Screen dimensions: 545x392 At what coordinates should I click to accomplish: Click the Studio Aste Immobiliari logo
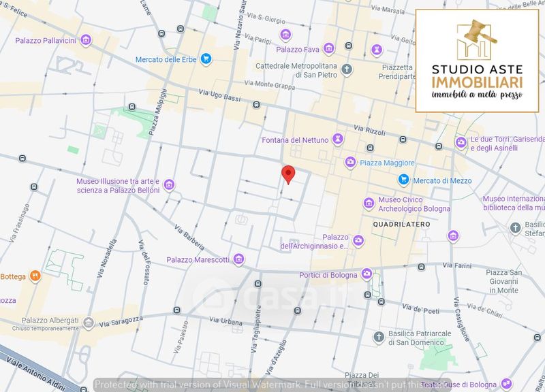pyautogui.click(x=477, y=60)
